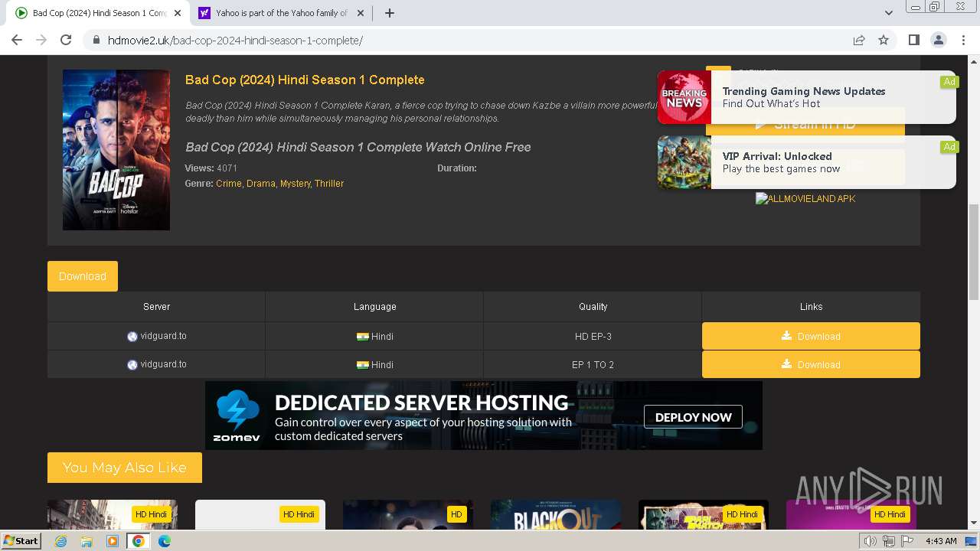Click the address bar URL

235,40
